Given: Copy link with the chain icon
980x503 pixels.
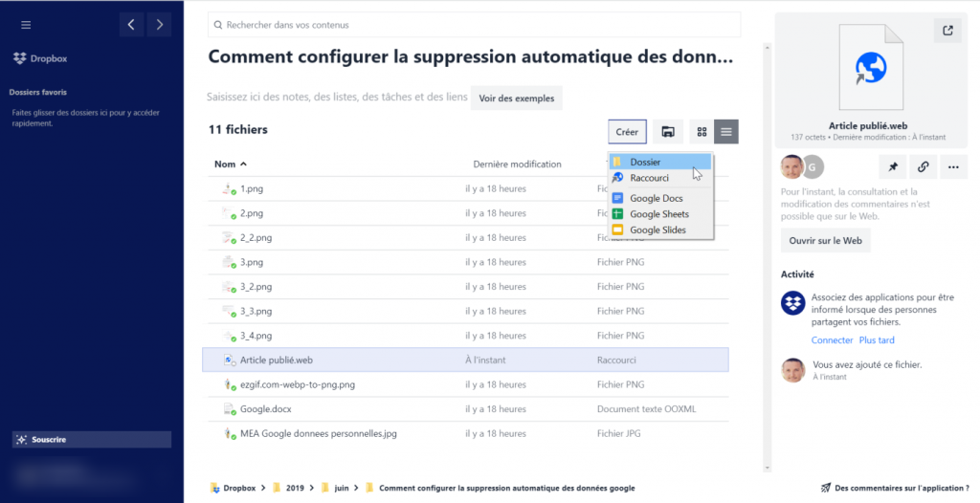Looking at the screenshot, I should coord(923,167).
